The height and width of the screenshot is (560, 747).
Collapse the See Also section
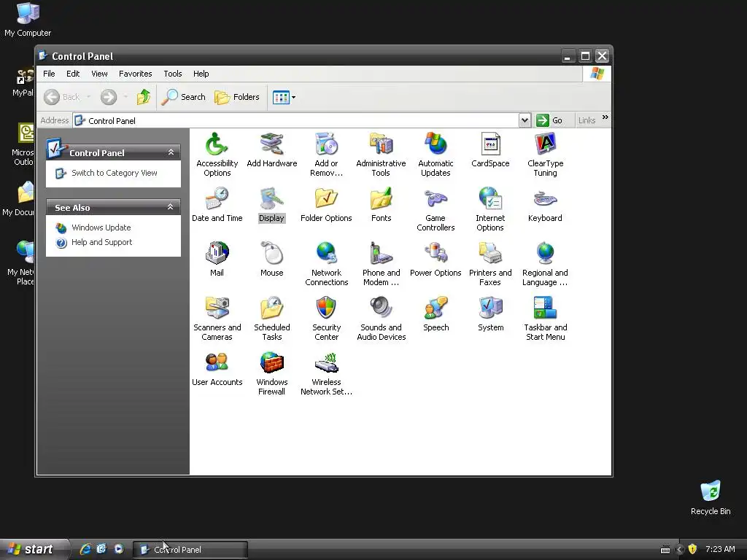171,207
